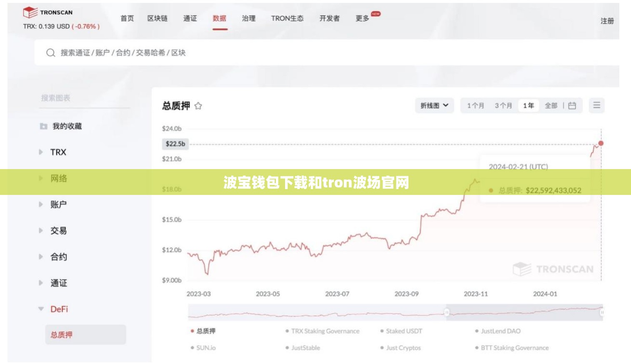Viewport: 631px width, 364px height.
Task: Click the red data point marker
Action: click(601, 143)
